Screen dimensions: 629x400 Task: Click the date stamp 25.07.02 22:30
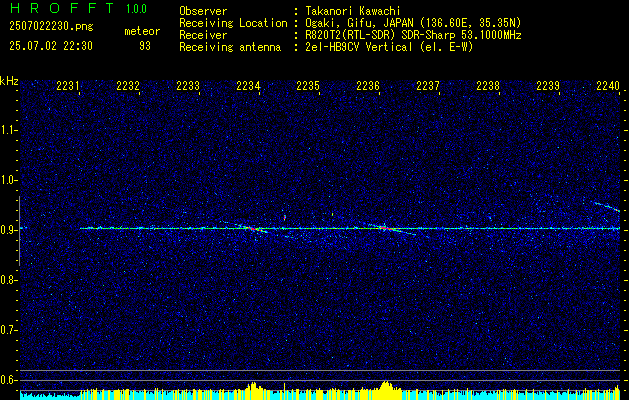(51, 46)
